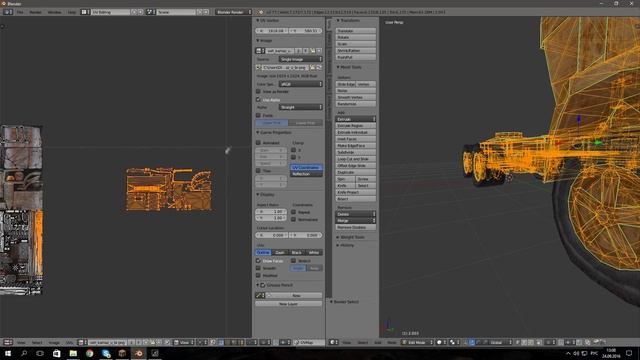Browse scenes via the Scene selector icon

click(151, 12)
